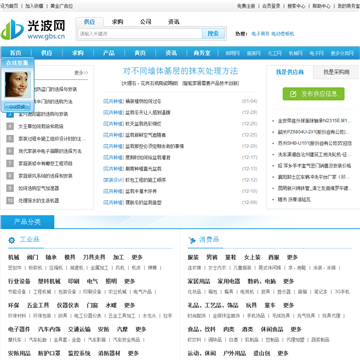
Task: Click the customer service agent photo
Action: [18, 84]
